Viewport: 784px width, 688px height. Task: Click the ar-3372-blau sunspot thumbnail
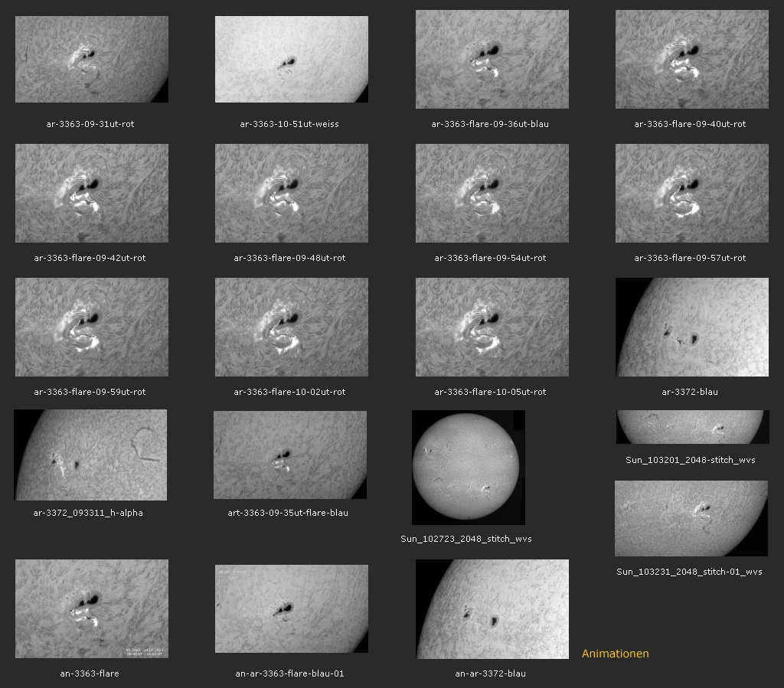691,328
